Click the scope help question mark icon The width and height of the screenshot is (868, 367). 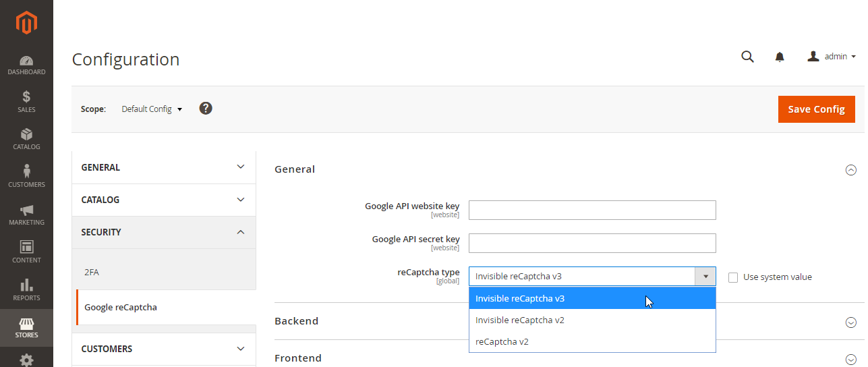tap(206, 108)
